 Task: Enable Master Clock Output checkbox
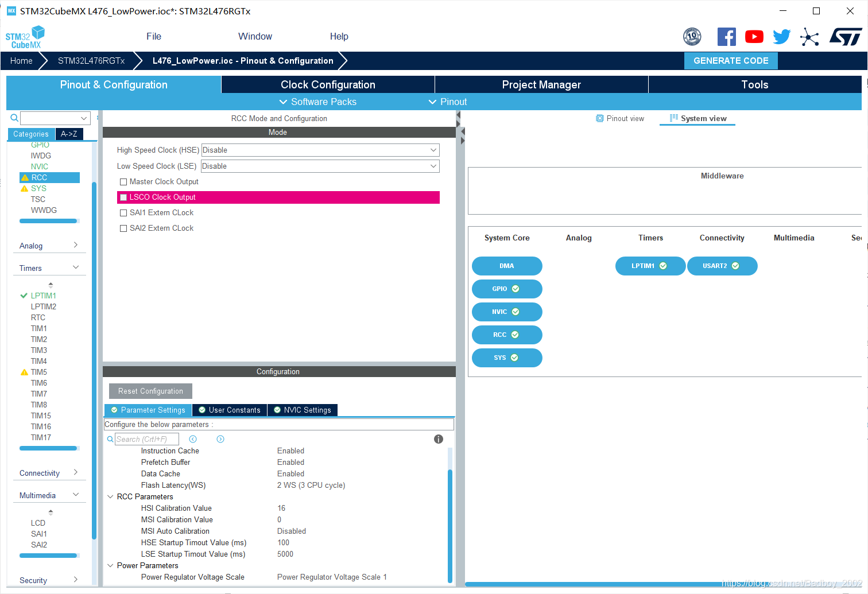123,182
